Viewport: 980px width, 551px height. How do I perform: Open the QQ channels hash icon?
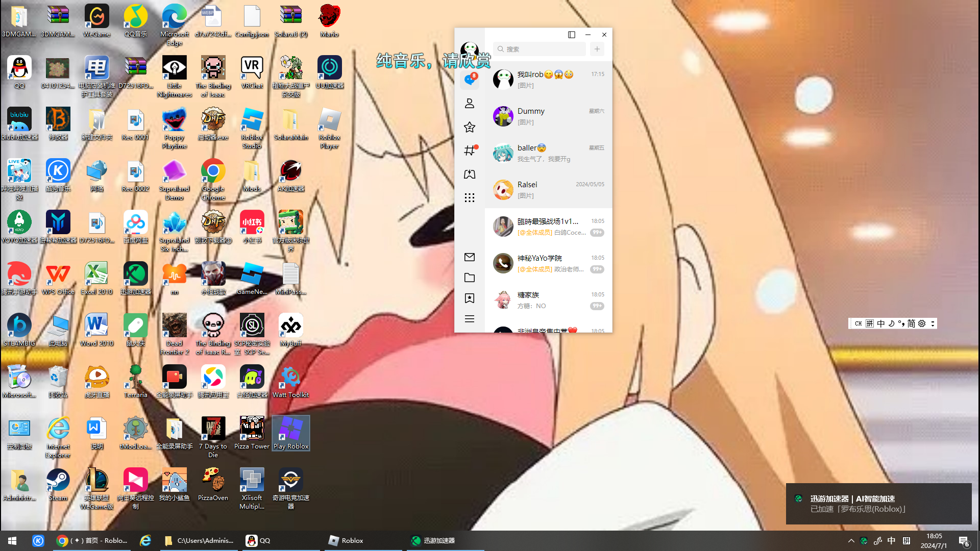[x=470, y=151]
